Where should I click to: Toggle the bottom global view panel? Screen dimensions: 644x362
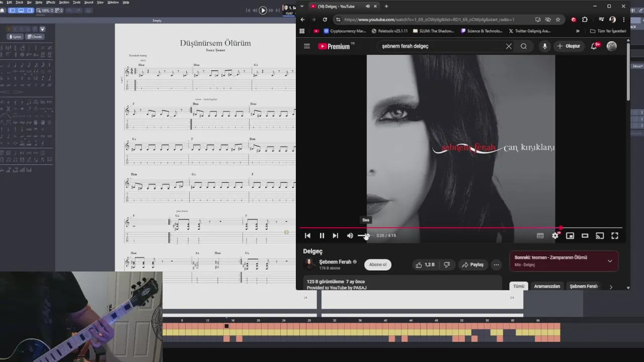(x=21, y=11)
